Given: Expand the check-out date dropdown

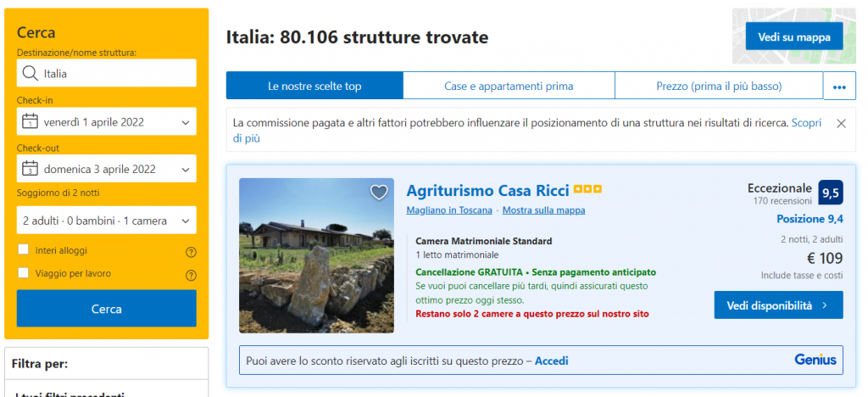Looking at the screenshot, I should 186,170.
